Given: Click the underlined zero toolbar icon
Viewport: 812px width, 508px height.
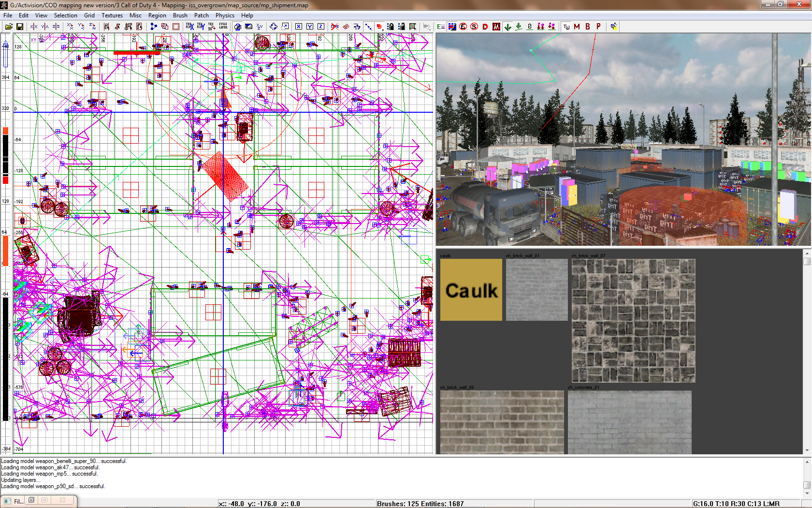Looking at the screenshot, I should pos(530,27).
